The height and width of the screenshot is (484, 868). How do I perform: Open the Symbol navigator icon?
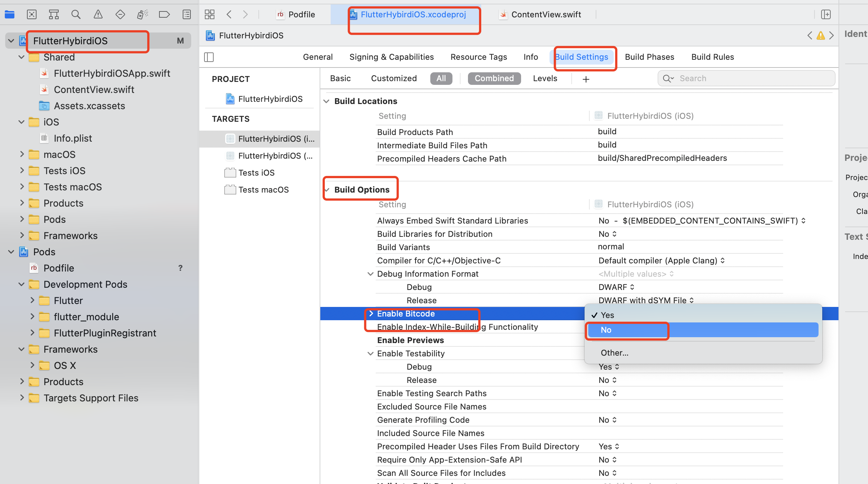click(x=54, y=14)
